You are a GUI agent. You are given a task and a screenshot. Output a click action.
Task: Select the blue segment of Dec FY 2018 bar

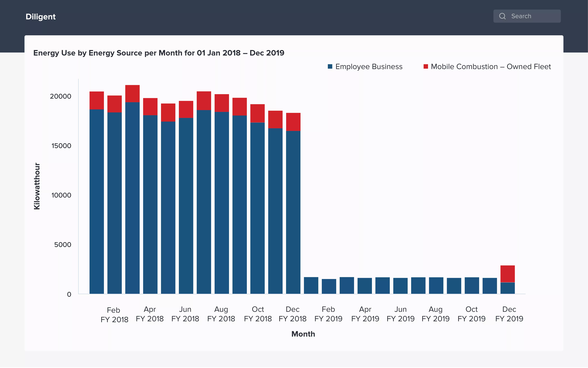[x=293, y=212]
